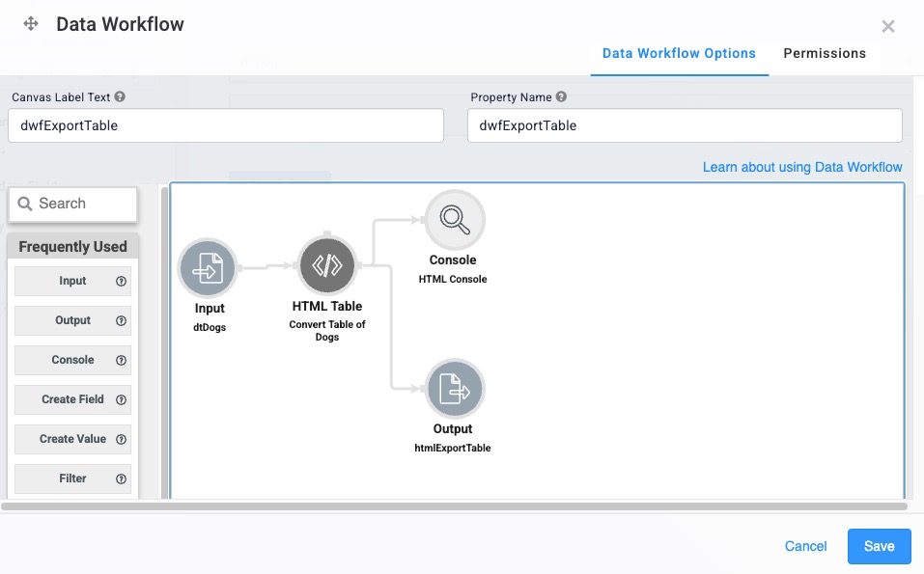Focus the operator Search field
This screenshot has width=924, height=574.
pos(73,204)
